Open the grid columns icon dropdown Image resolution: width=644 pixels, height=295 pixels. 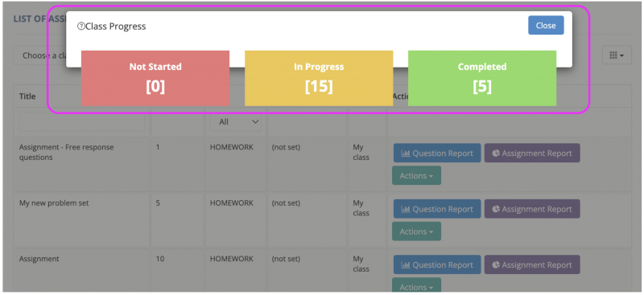point(617,55)
